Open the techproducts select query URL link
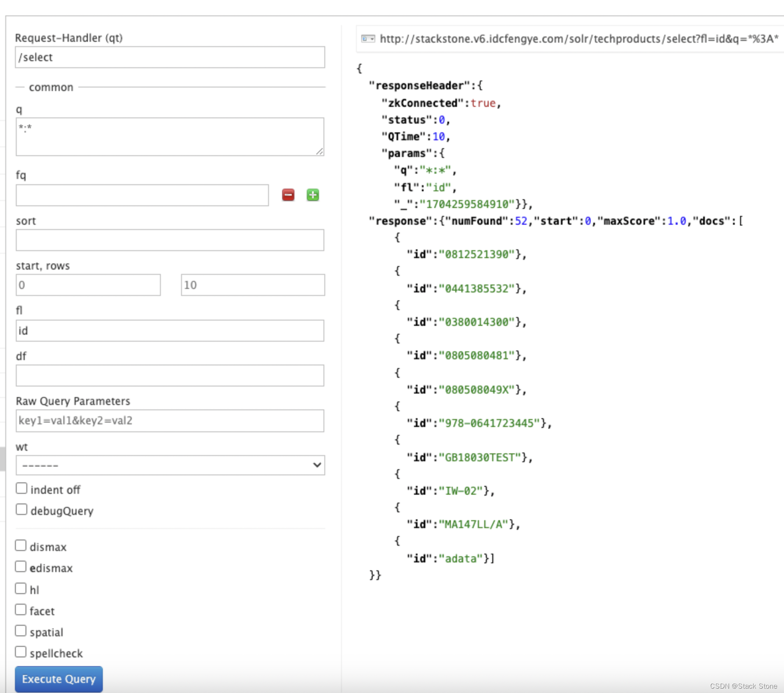 point(579,39)
